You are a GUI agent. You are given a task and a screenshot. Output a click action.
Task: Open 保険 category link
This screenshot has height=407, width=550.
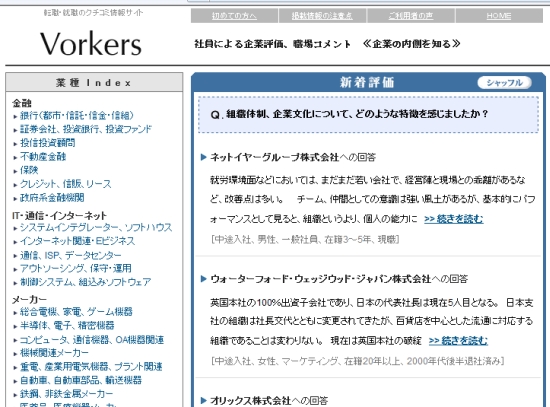pos(29,170)
